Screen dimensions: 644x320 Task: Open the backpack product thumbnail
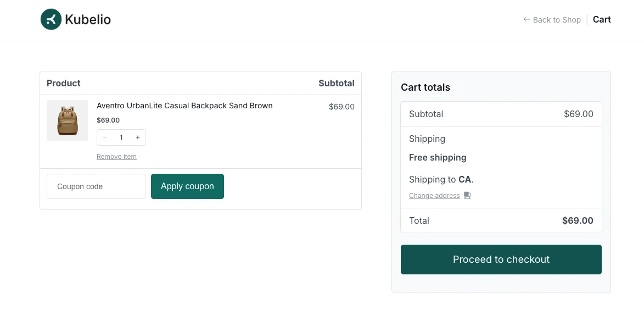(67, 120)
